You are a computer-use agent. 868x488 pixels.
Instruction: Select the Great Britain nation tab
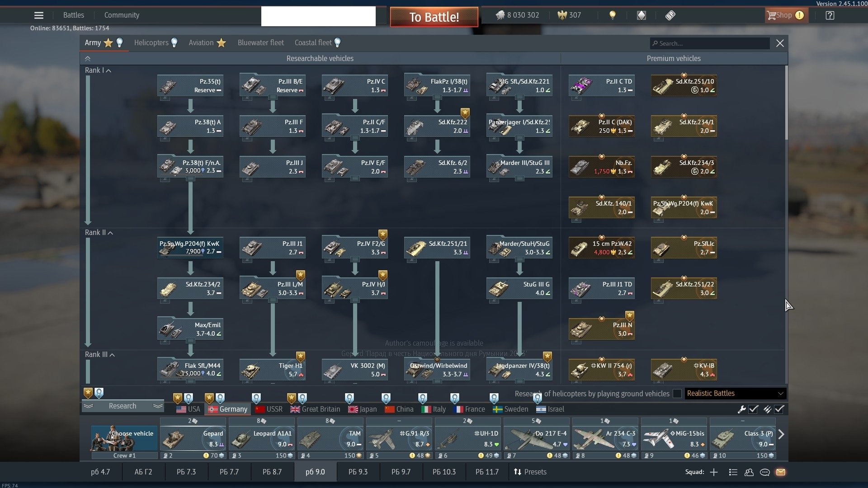point(316,409)
